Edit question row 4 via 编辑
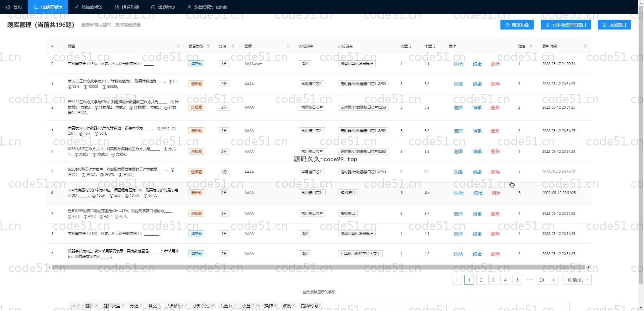Screen dimensions: 644x311 477,151
